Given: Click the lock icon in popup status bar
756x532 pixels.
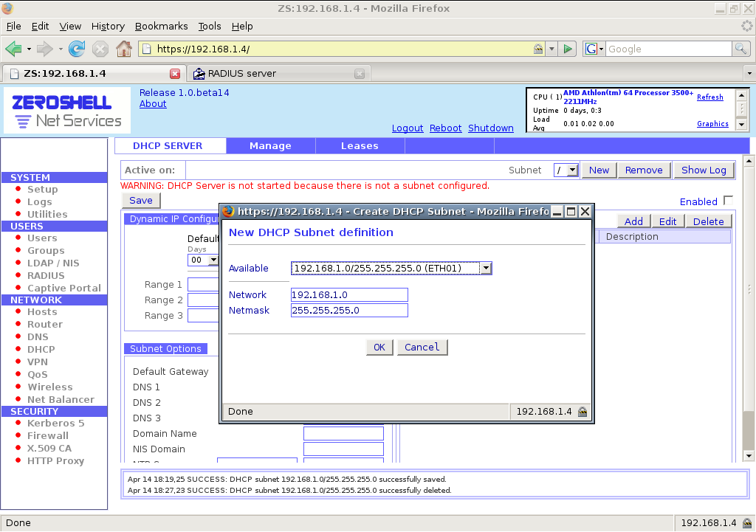Looking at the screenshot, I should pos(583,412).
